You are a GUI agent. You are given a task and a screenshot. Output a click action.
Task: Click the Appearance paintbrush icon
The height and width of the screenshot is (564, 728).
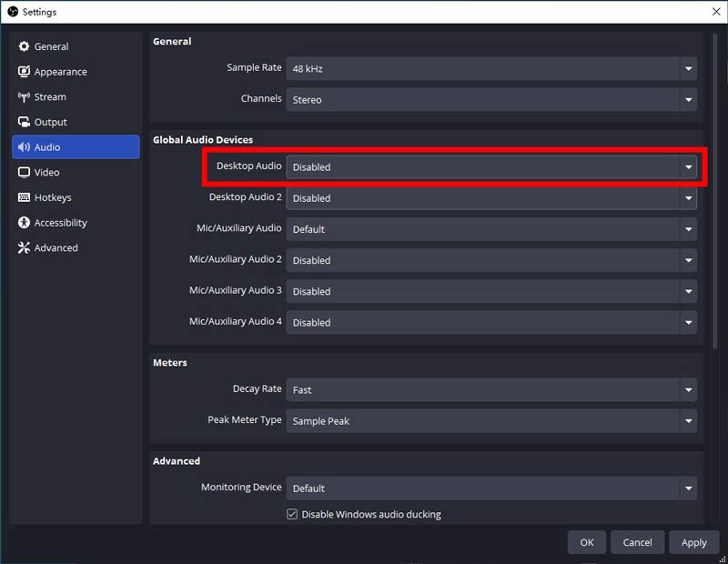23,72
